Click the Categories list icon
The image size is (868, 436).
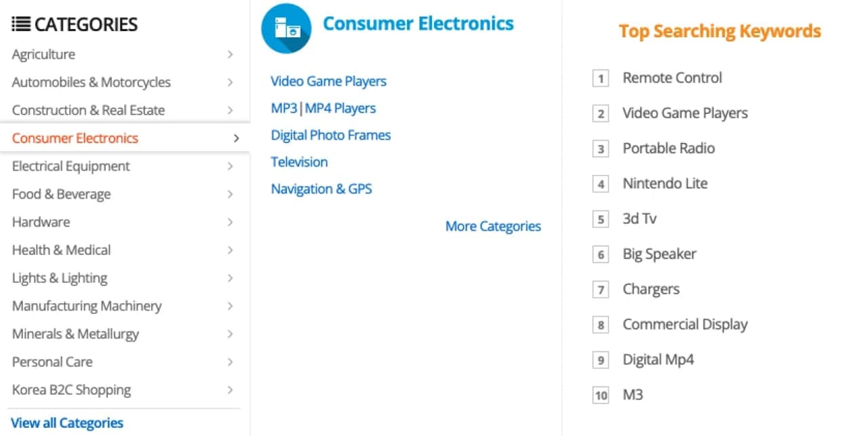tap(21, 24)
